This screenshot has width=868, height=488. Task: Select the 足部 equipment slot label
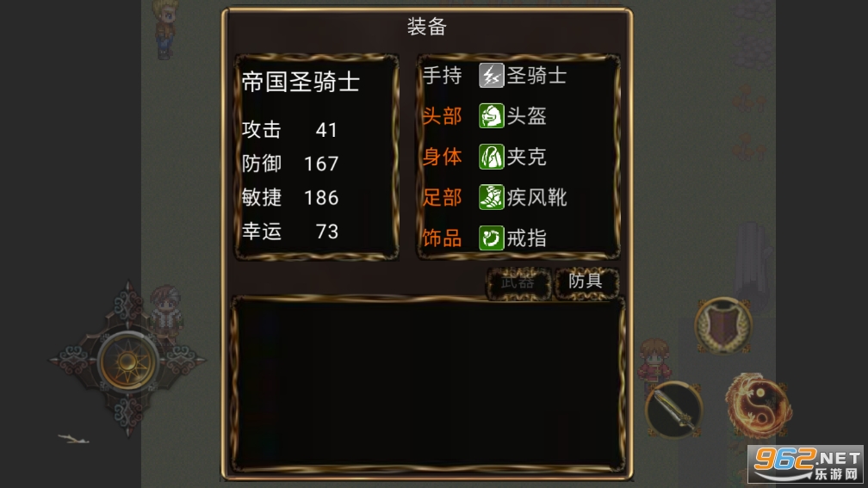pyautogui.click(x=442, y=198)
